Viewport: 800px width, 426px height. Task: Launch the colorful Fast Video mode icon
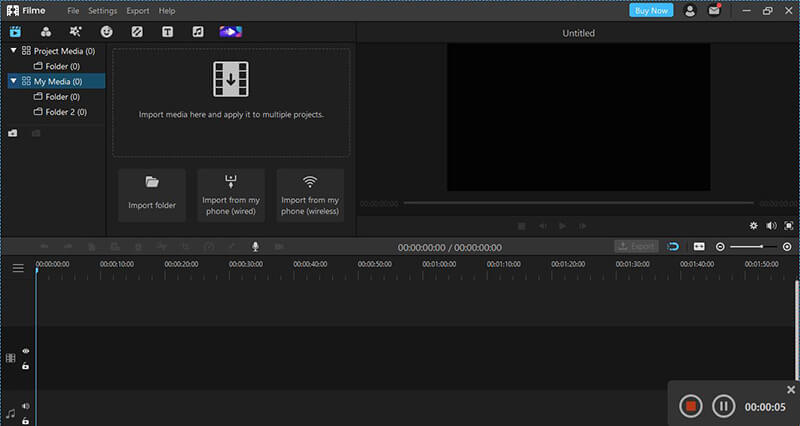231,32
